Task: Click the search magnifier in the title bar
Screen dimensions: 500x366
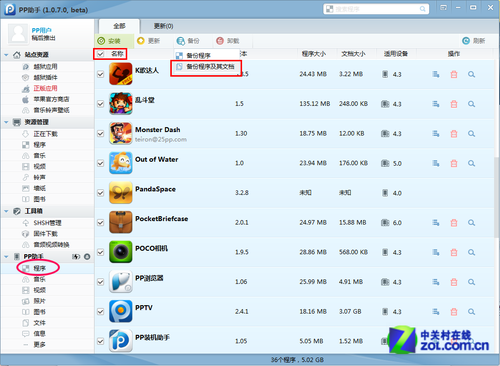Action: (422, 9)
